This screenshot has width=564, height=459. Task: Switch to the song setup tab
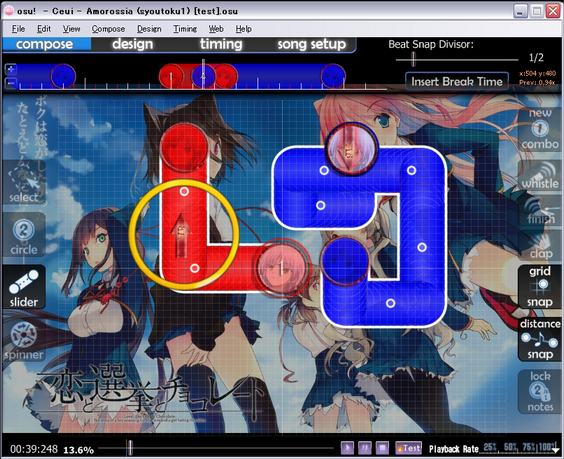pos(311,44)
